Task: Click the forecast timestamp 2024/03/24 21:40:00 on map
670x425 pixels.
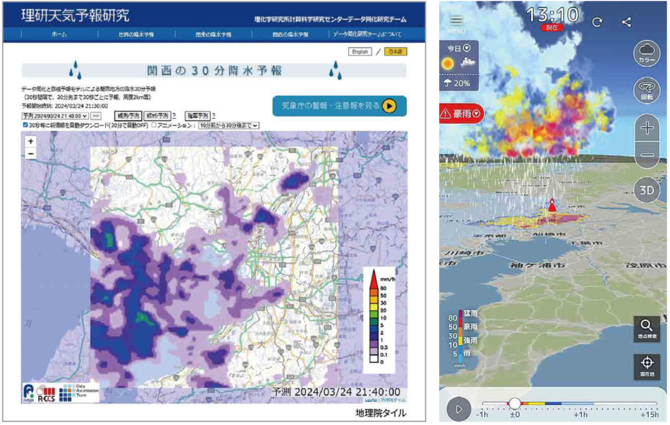Action: click(x=336, y=392)
